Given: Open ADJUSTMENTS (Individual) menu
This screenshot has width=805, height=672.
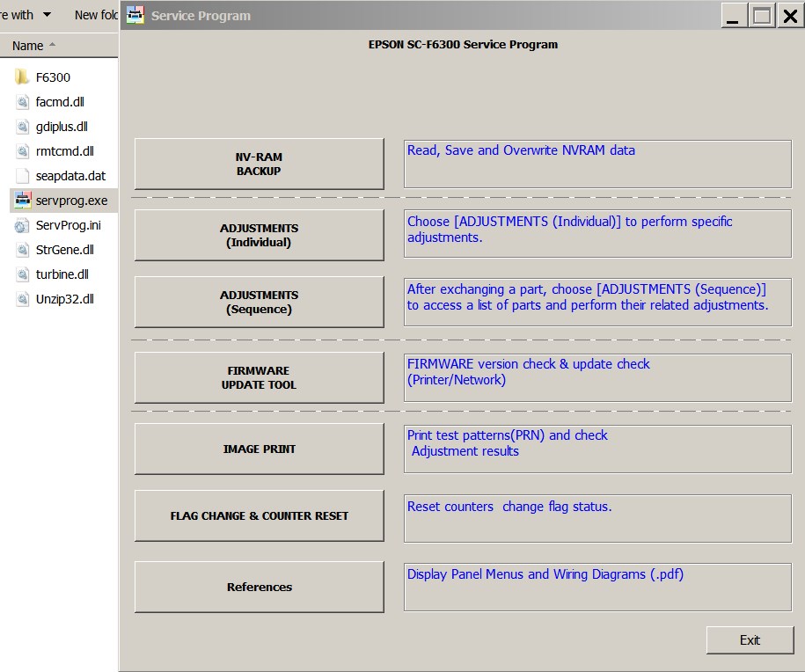Looking at the screenshot, I should [x=260, y=235].
